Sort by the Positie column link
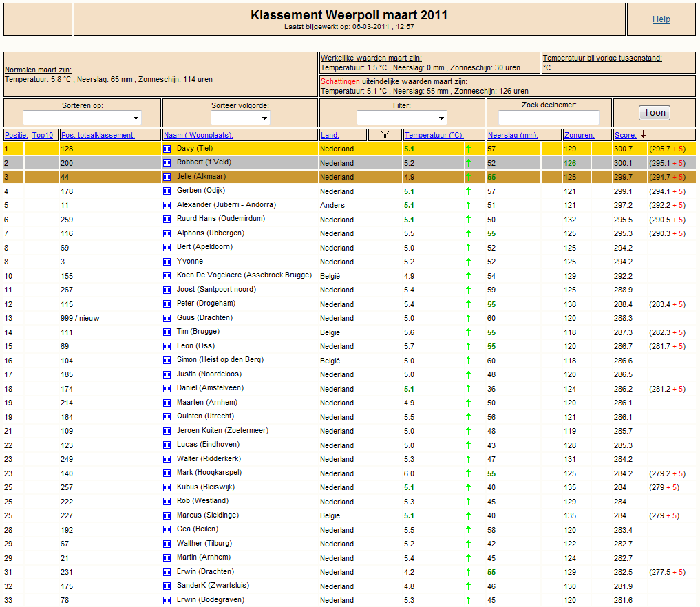 pos(16,135)
